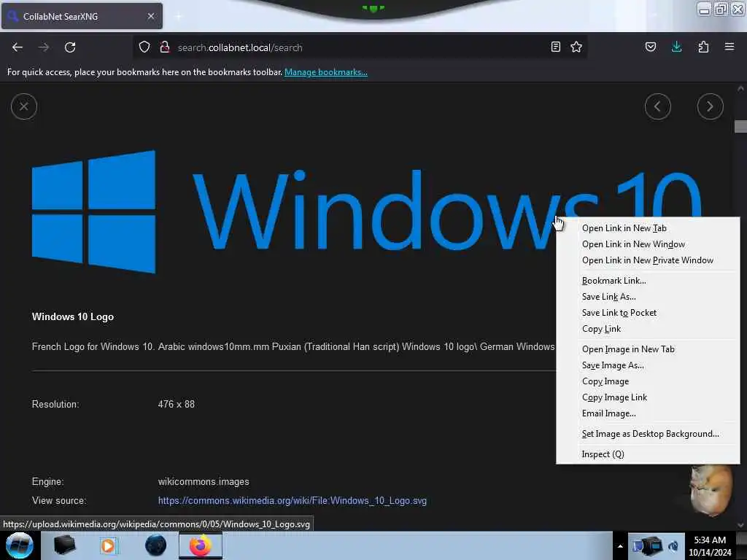The height and width of the screenshot is (560, 747).
Task: Open a new tab with plus button
Action: click(179, 17)
